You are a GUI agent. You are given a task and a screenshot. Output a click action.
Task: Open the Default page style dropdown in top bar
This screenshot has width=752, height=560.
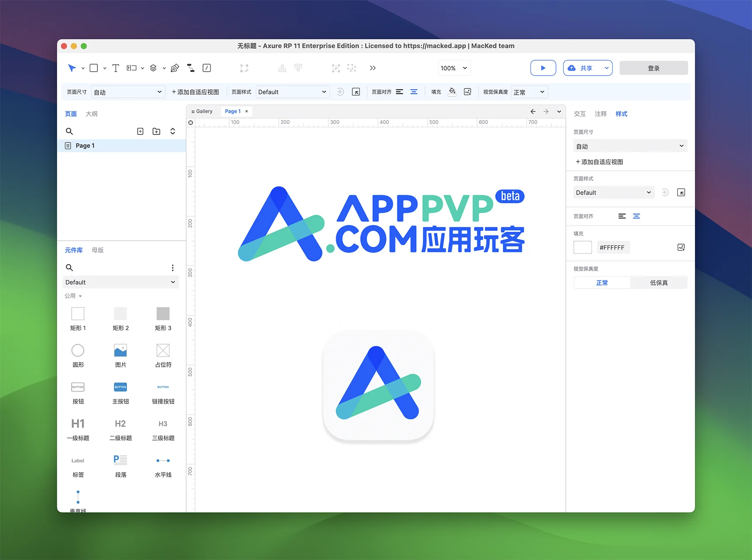coord(293,92)
